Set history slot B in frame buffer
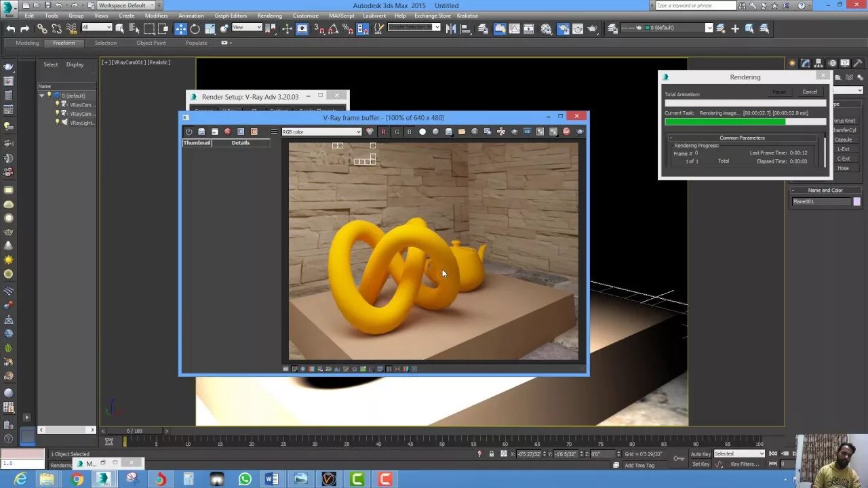The width and height of the screenshot is (868, 488). pyautogui.click(x=254, y=131)
